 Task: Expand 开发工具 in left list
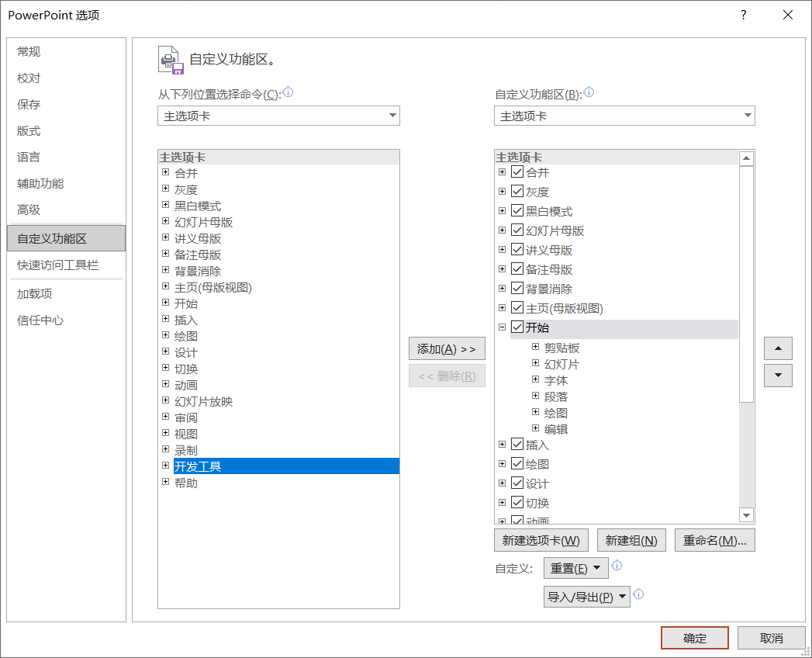166,466
